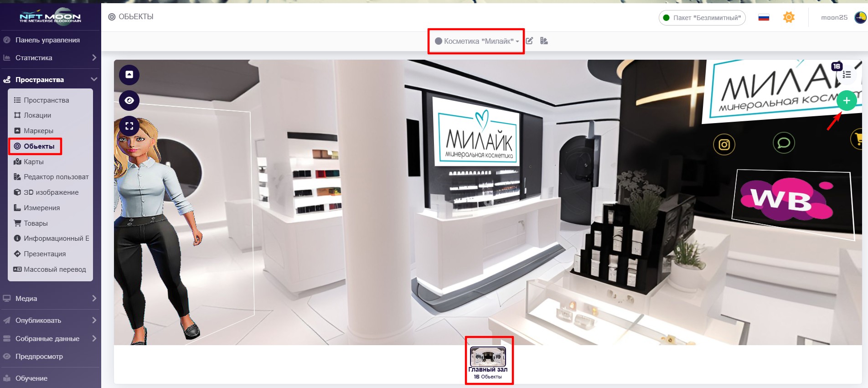Open Локации submenu item
Screen dimensions: 868x388
[x=37, y=115]
